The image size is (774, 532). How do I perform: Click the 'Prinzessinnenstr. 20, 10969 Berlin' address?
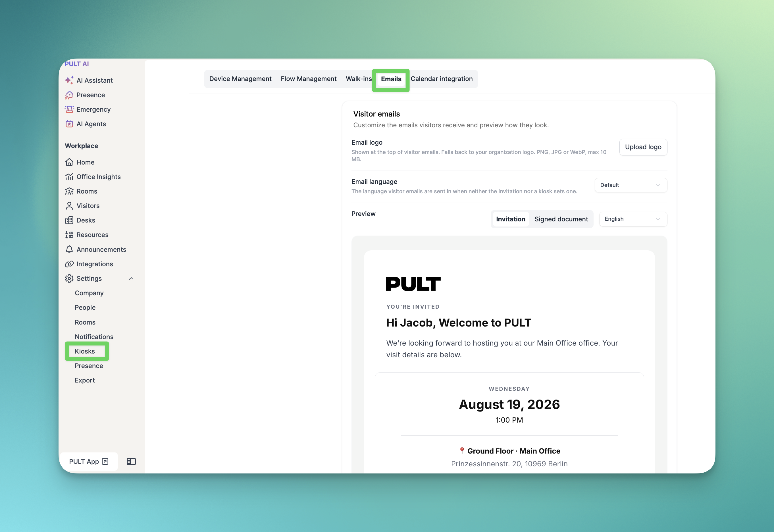(x=509, y=464)
